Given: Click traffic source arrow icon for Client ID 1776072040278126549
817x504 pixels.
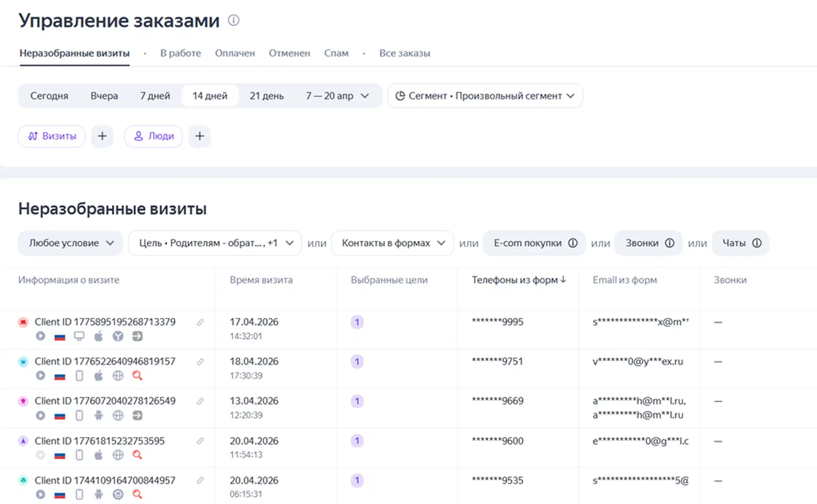Looking at the screenshot, I should 137,415.
